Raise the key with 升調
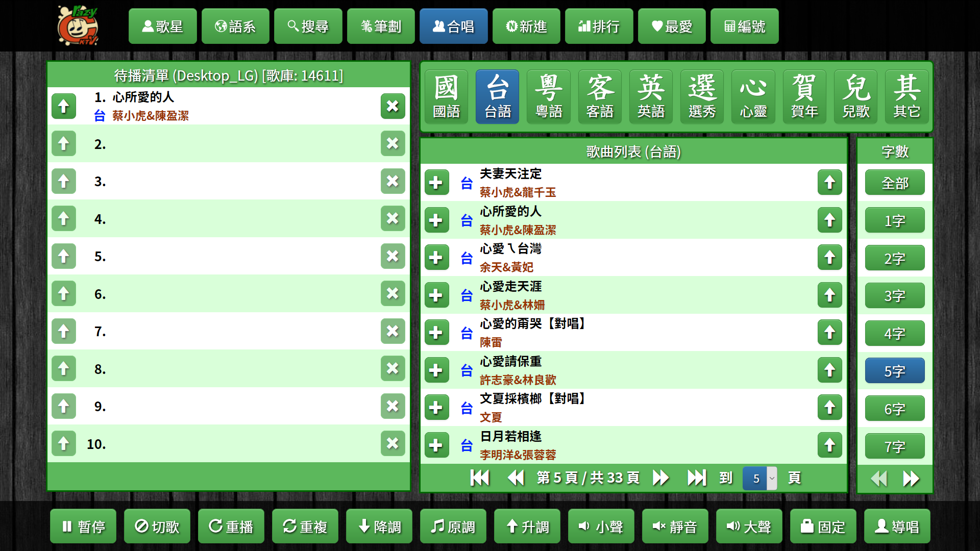980x551 pixels. coord(527,526)
